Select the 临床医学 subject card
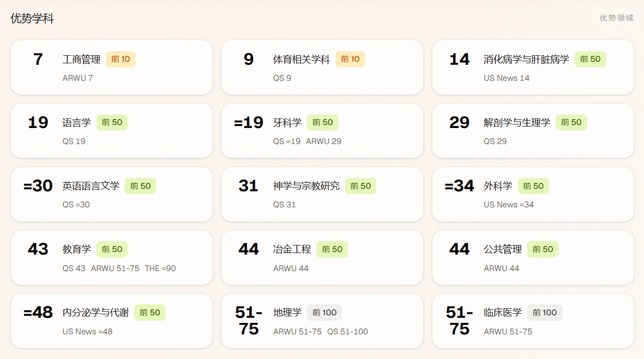Viewport: 644px width, 359px height. pyautogui.click(x=533, y=321)
